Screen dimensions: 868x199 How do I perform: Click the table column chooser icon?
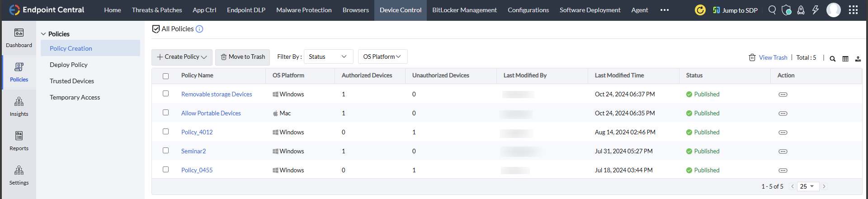(845, 59)
